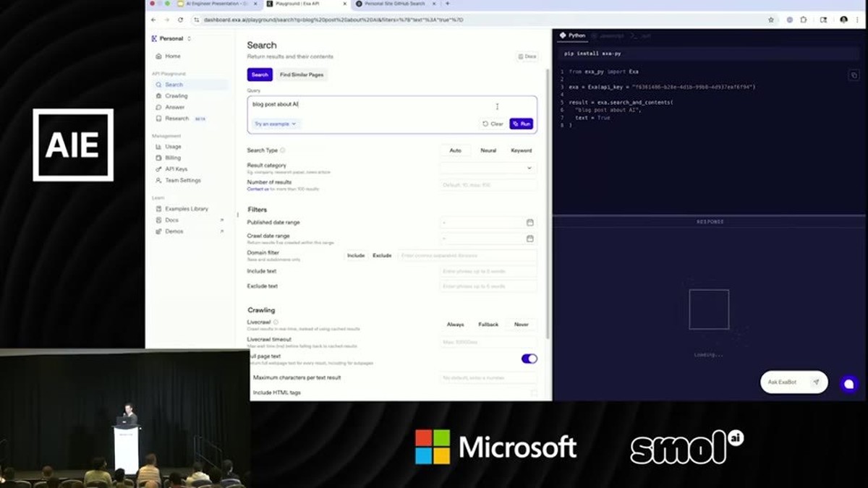This screenshot has width=868, height=488.
Task: Toggle the Full page text switch
Action: click(529, 359)
